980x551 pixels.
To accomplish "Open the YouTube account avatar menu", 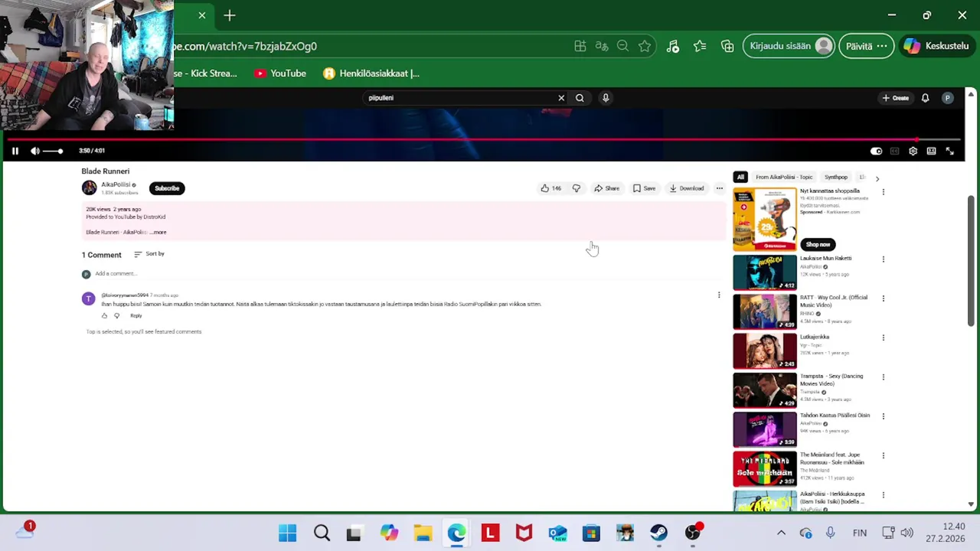I will click(x=948, y=98).
